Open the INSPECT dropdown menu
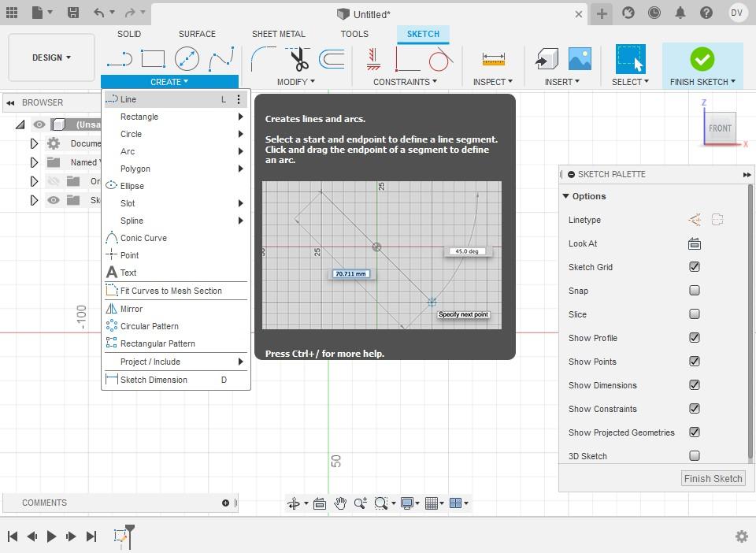This screenshot has height=553, width=756. pyautogui.click(x=493, y=82)
